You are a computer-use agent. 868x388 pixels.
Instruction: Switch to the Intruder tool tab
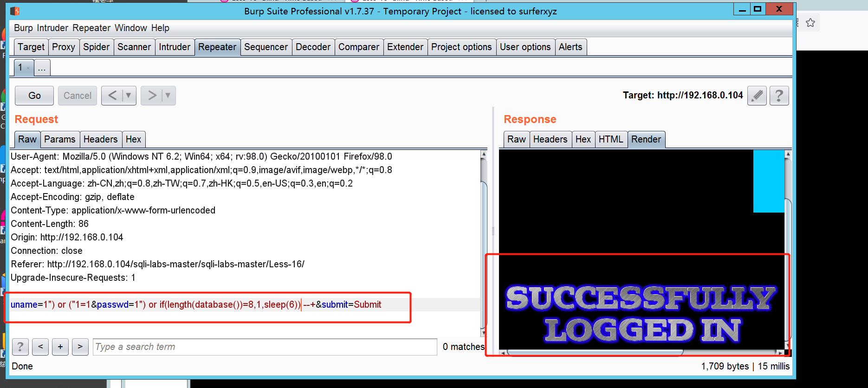coord(175,47)
